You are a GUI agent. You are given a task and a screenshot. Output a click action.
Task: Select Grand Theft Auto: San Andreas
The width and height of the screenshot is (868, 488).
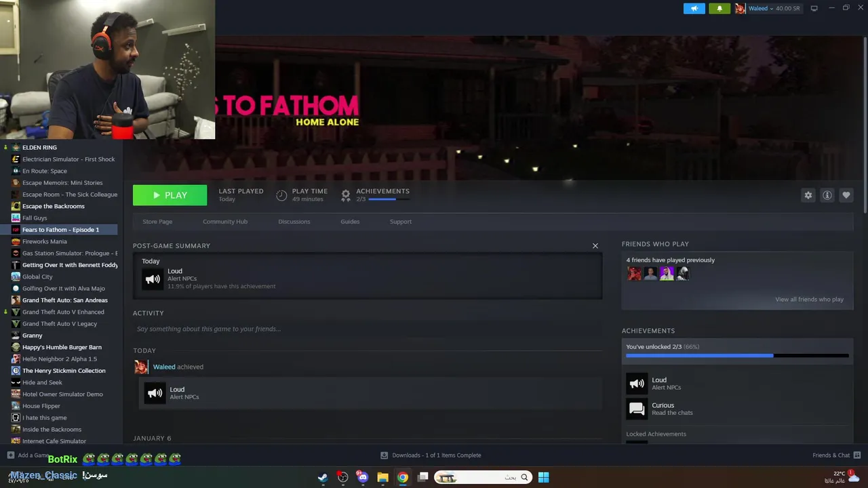pyautogui.click(x=65, y=300)
